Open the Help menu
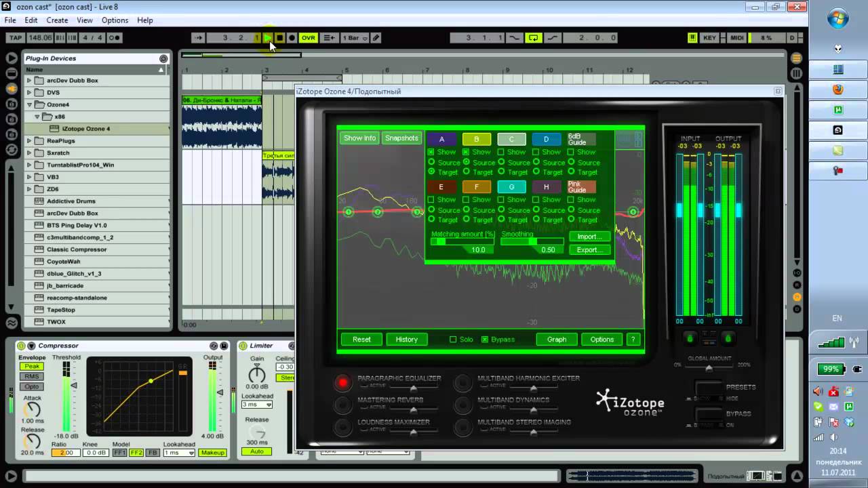The width and height of the screenshot is (868, 488). 145,20
